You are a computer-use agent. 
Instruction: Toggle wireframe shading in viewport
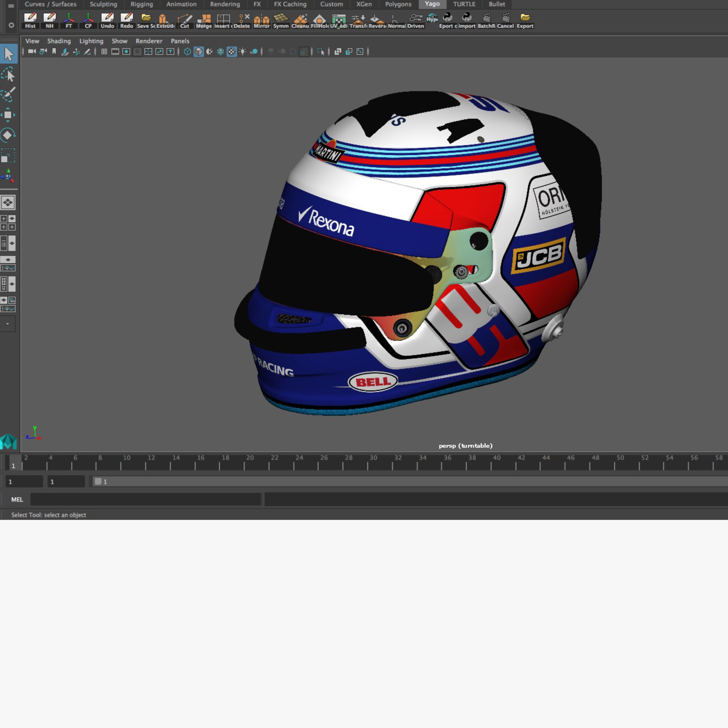[187, 52]
